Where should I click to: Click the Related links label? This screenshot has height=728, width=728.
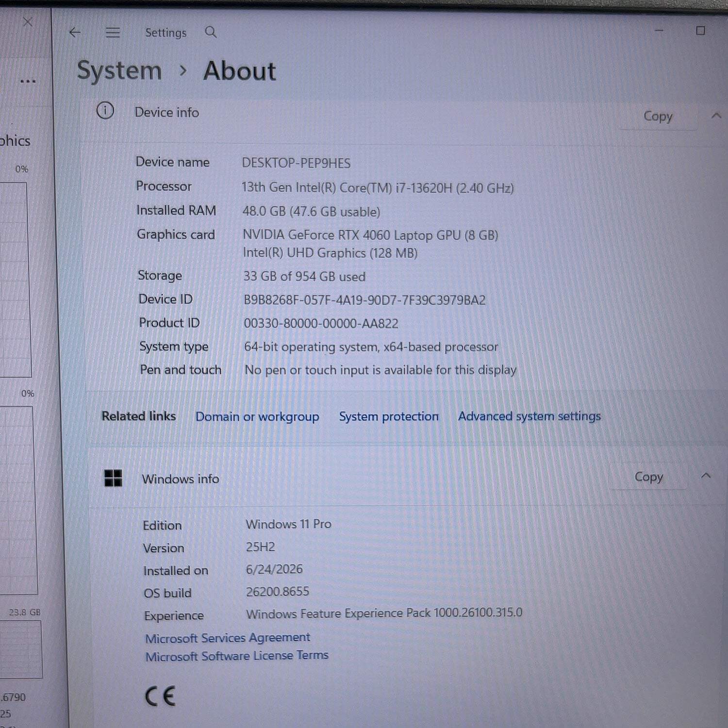click(x=139, y=416)
